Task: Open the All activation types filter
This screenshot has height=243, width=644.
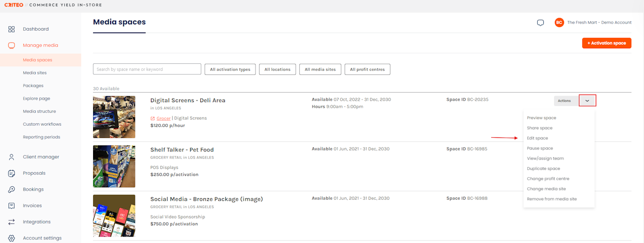Action: 230,69
